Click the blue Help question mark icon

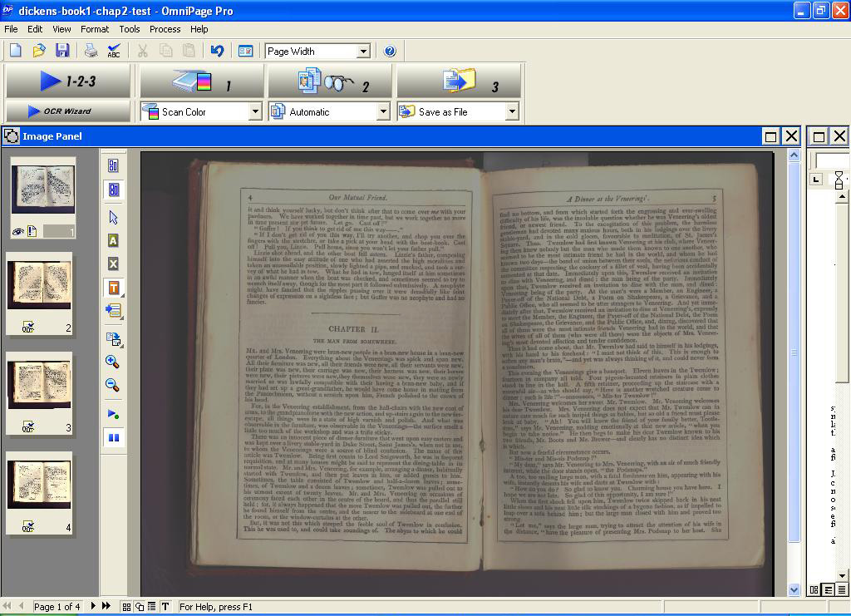(390, 51)
